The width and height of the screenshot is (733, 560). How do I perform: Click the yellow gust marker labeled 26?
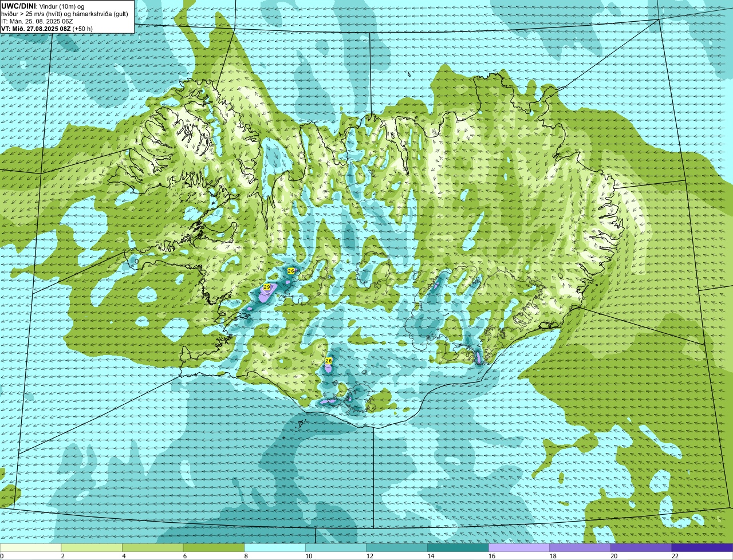click(291, 271)
